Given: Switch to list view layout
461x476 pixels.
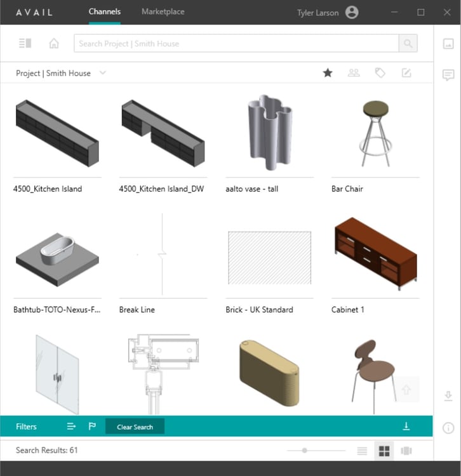Looking at the screenshot, I should (x=362, y=451).
